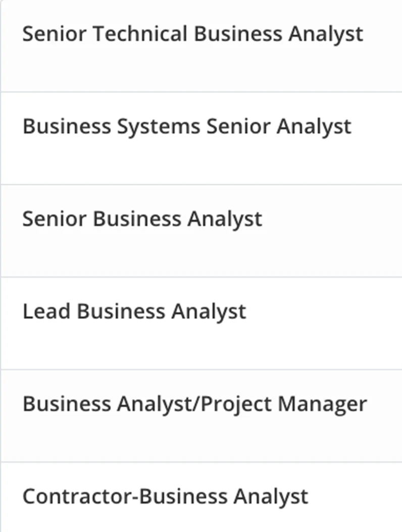Choose Contractor-Business Analyst list entry
This screenshot has height=532, width=402.
pyautogui.click(x=165, y=497)
